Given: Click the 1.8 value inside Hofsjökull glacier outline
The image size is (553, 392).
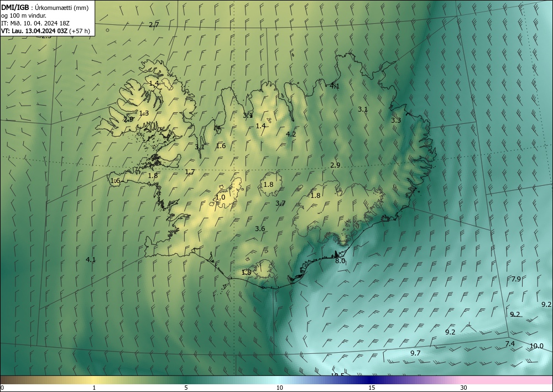Looking at the screenshot, I should [268, 184].
